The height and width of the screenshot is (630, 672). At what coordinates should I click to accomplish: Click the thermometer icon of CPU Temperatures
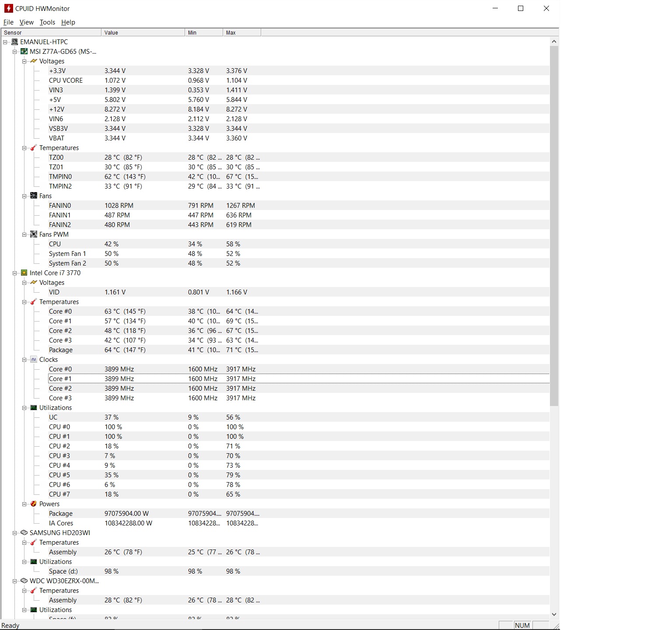point(34,302)
